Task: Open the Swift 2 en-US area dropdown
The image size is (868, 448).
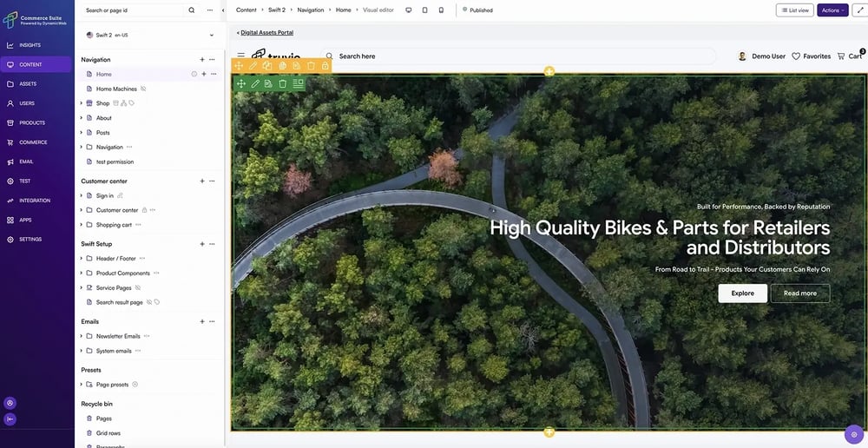Action: click(150, 35)
